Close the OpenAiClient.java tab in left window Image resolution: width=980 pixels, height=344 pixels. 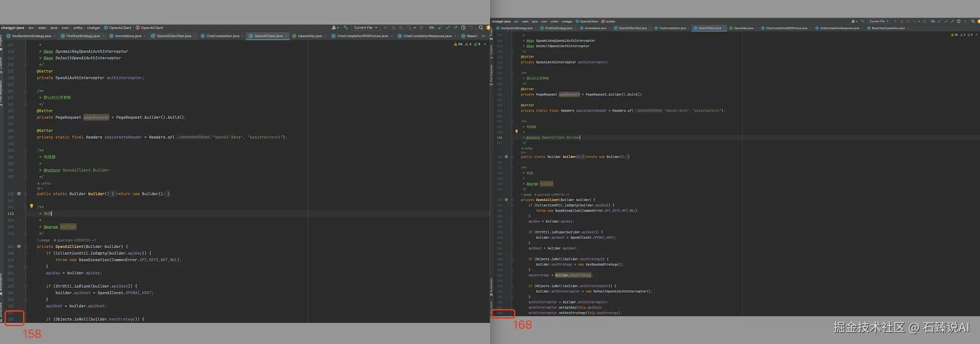pos(287,36)
